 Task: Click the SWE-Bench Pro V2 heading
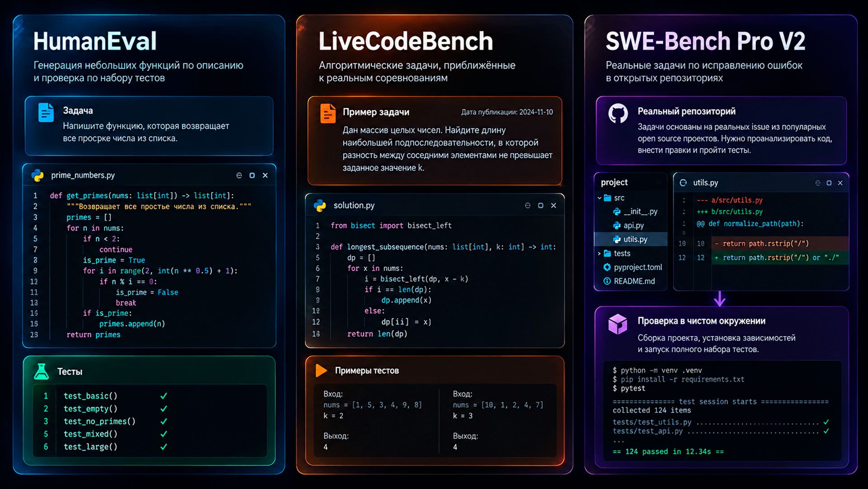tap(705, 41)
